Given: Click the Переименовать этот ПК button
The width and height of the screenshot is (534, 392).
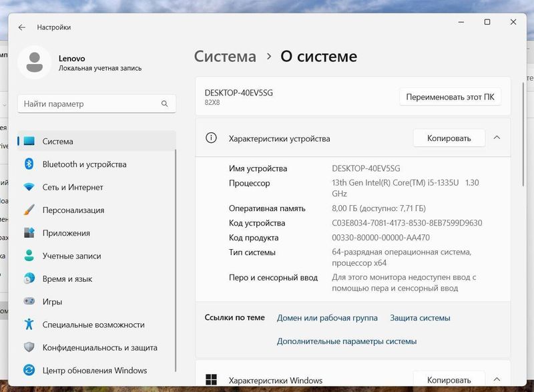Looking at the screenshot, I should pos(450,97).
